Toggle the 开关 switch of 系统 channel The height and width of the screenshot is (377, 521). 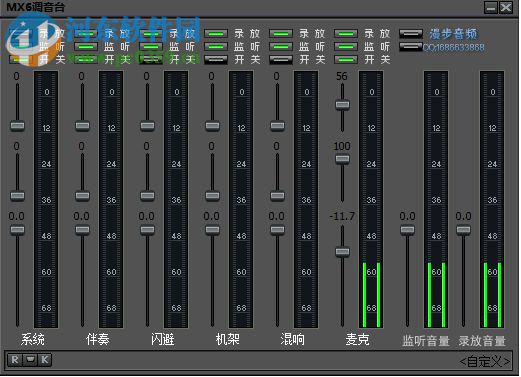(x=21, y=60)
